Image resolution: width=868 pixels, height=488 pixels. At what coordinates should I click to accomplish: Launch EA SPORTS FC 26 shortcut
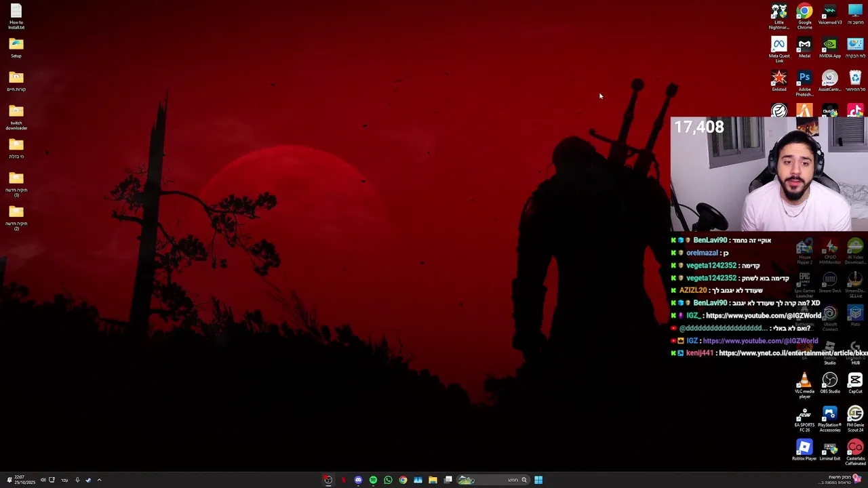coord(804,419)
